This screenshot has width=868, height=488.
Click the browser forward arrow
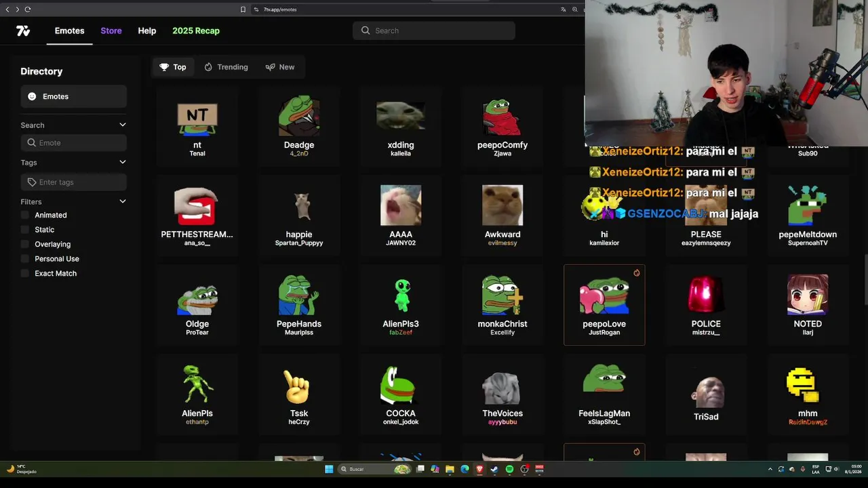coord(17,9)
